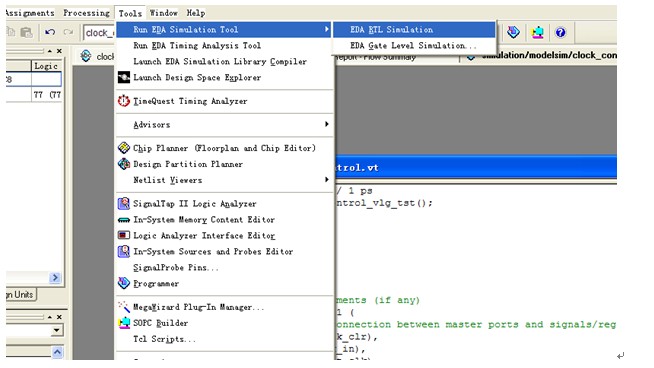Choose EDA Gate Level Simulation

click(x=414, y=45)
